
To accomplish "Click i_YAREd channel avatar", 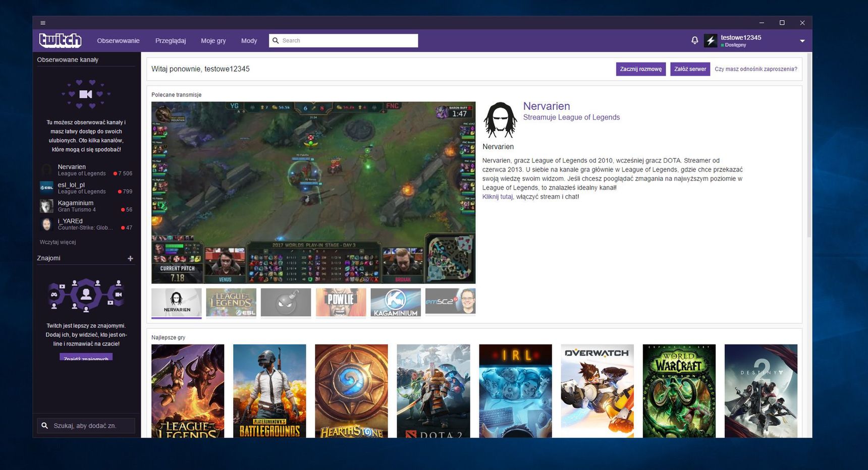I will coord(46,224).
